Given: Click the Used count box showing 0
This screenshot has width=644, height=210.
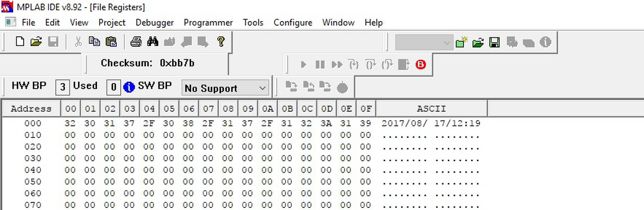Looking at the screenshot, I should tap(113, 87).
